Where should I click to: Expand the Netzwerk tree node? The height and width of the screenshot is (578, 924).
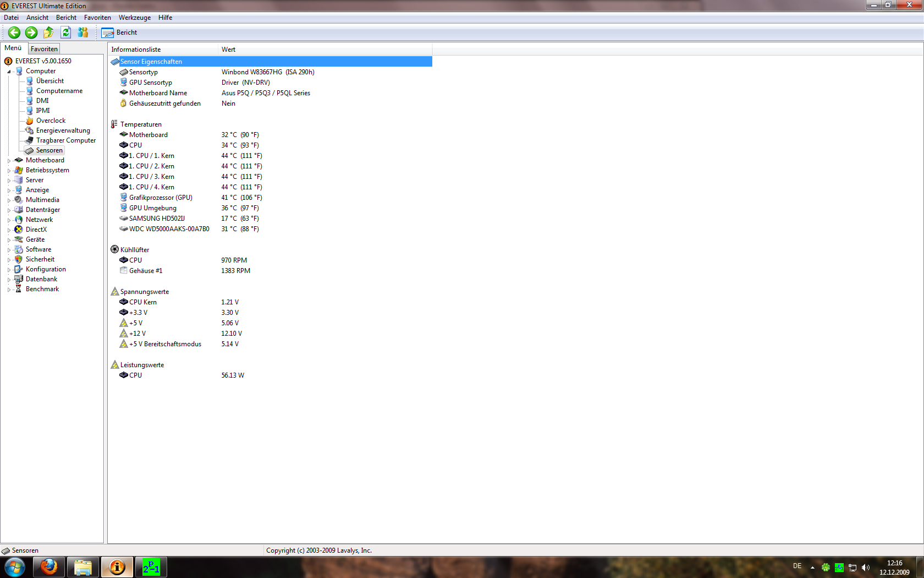pyautogui.click(x=9, y=220)
